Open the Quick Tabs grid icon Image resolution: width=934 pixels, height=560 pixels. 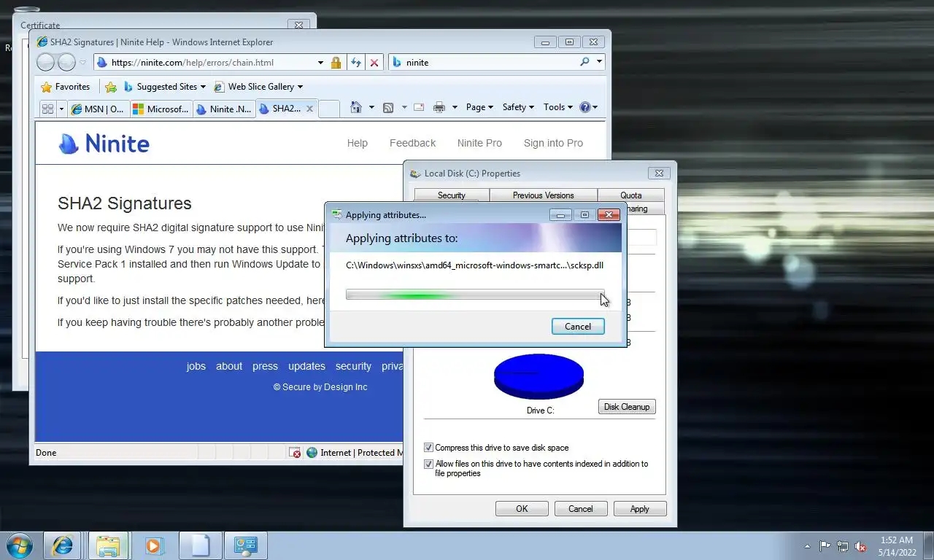[47, 109]
